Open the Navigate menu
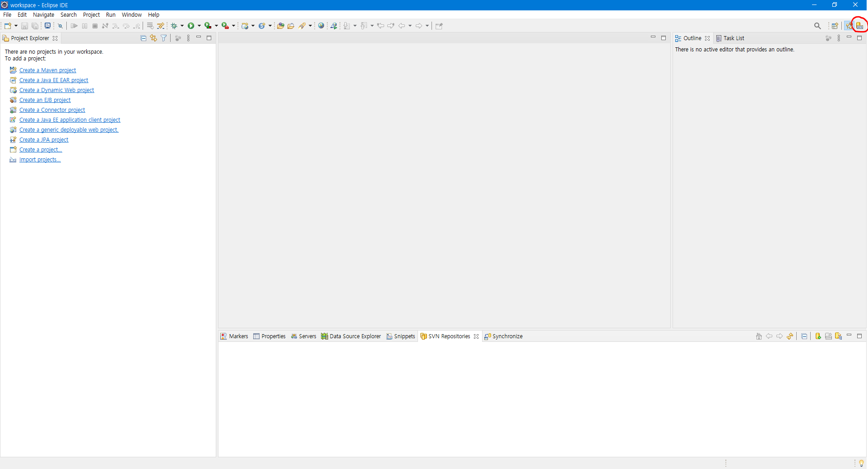 coord(43,15)
